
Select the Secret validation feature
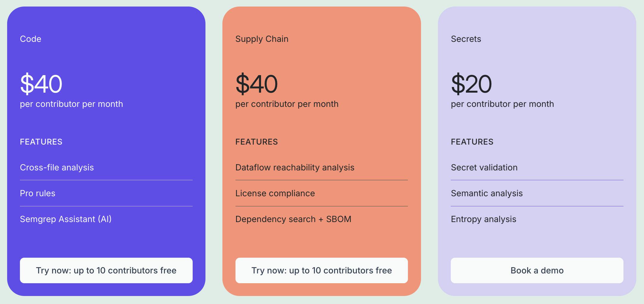tap(484, 167)
